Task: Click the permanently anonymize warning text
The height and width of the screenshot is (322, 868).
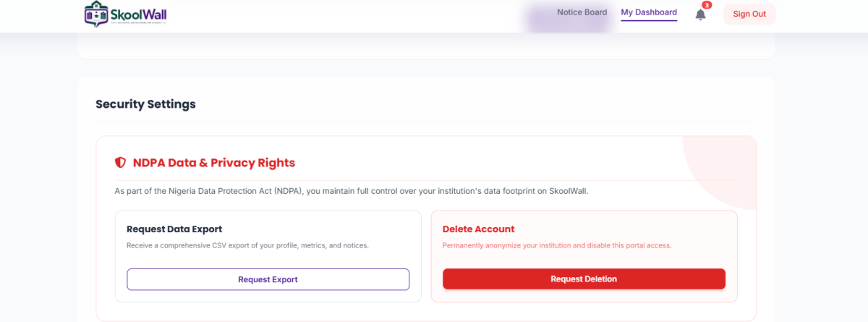Action: pos(557,245)
